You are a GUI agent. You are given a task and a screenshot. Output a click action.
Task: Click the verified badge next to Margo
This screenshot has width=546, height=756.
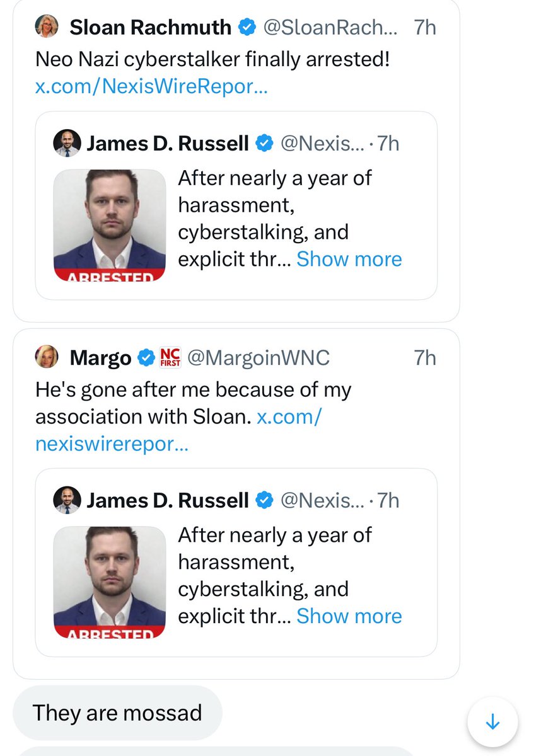146,358
